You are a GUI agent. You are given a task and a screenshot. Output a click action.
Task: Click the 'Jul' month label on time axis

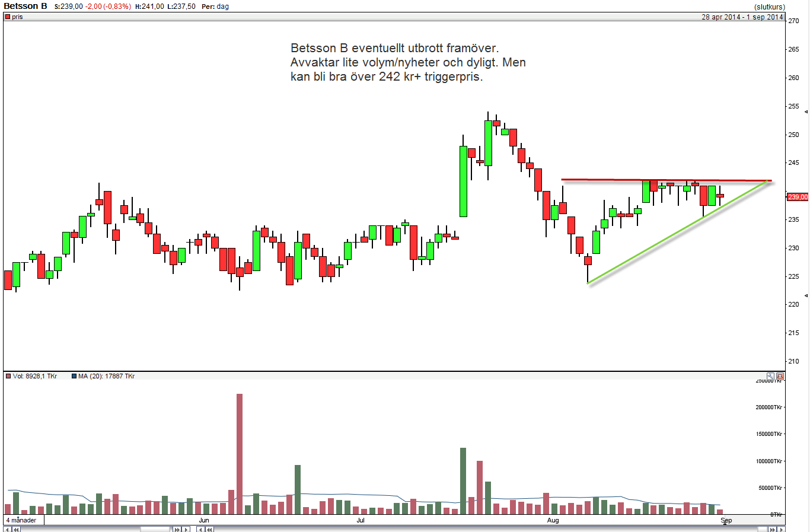click(x=361, y=520)
